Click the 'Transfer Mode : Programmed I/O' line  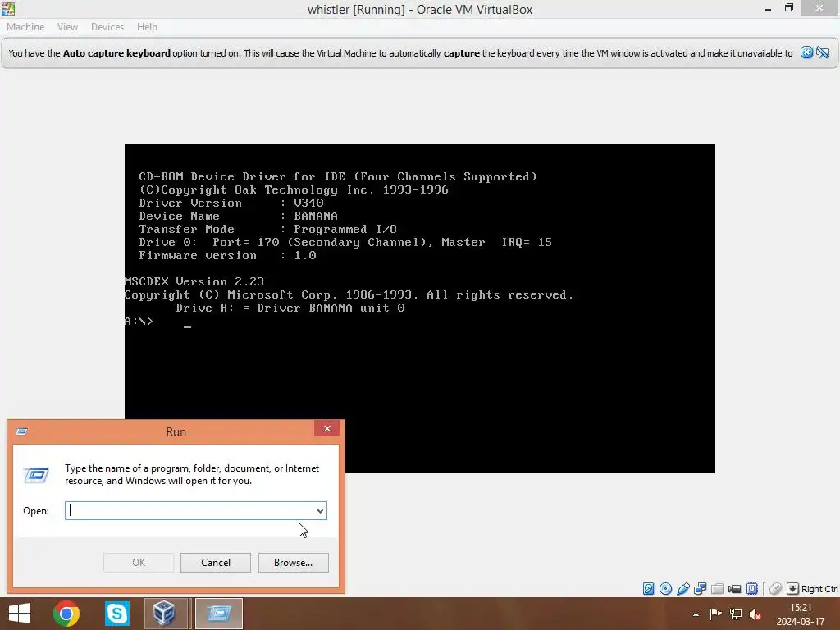pos(268,230)
